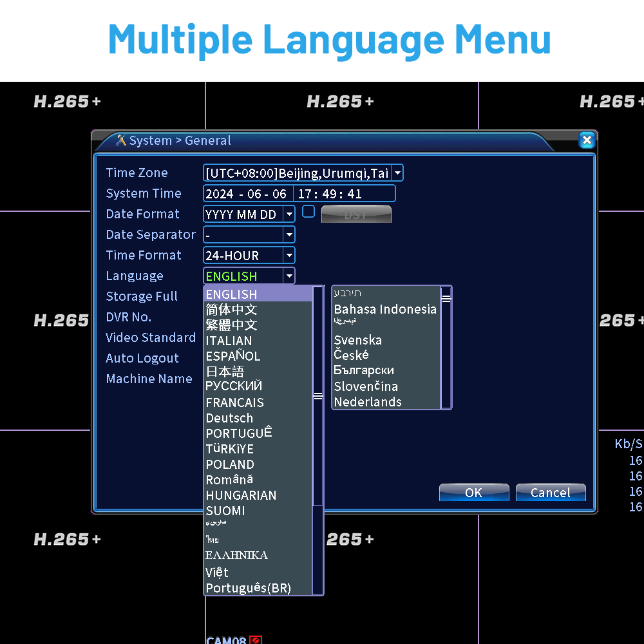Click the Cancel button
Viewport: 644px width, 644px height.
click(551, 493)
